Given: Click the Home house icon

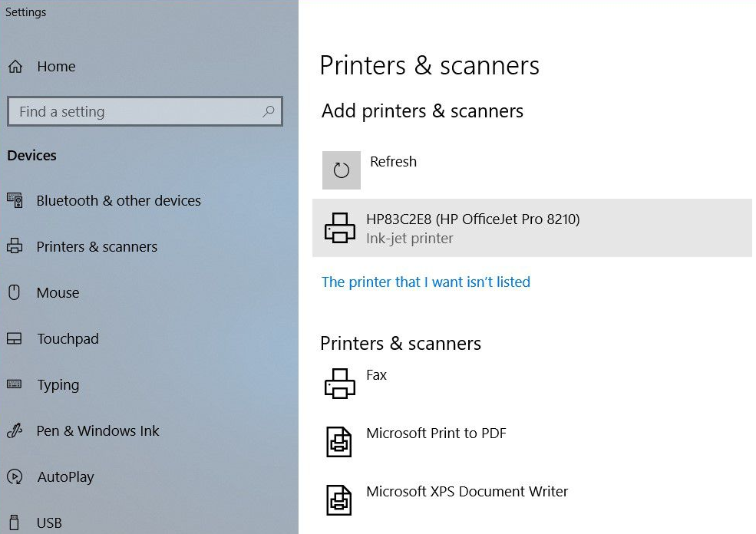Looking at the screenshot, I should pyautogui.click(x=15, y=67).
